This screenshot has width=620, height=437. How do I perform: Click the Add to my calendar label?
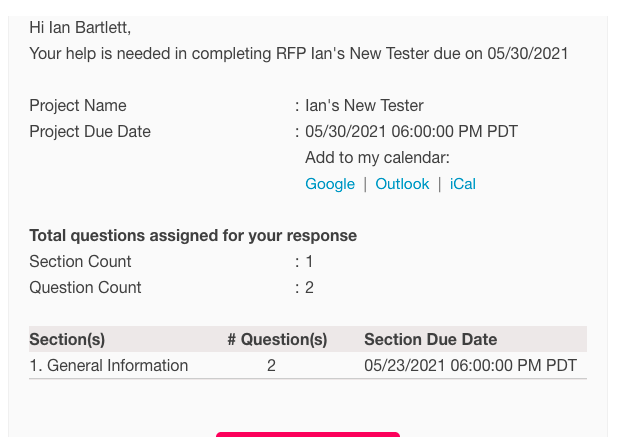pyautogui.click(x=377, y=158)
